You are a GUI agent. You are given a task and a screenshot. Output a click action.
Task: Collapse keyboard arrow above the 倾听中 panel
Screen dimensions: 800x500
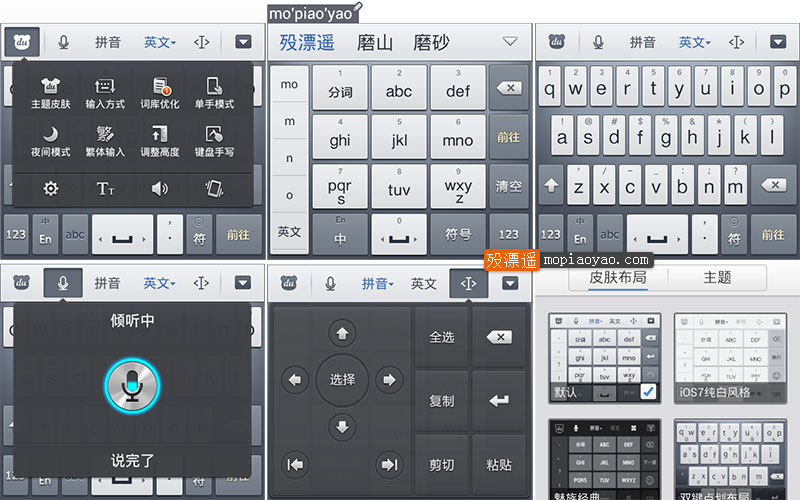point(242,283)
